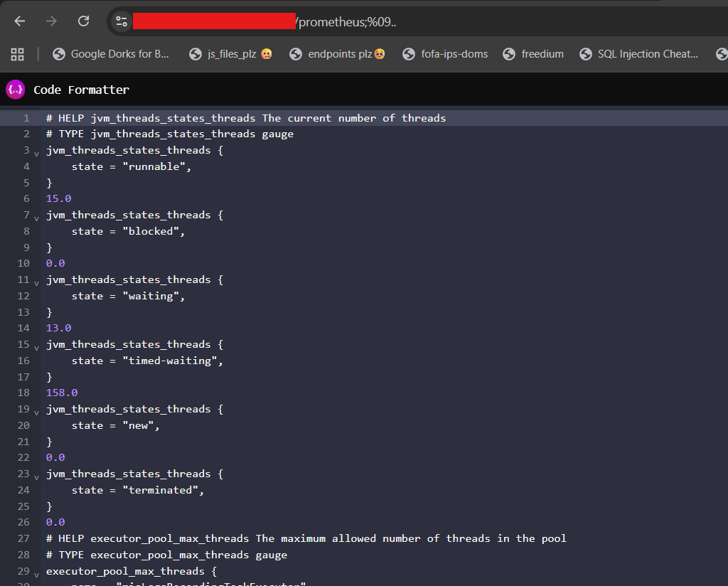Image resolution: width=728 pixels, height=586 pixels.
Task: Click the Code Formatter title text
Action: (x=81, y=90)
